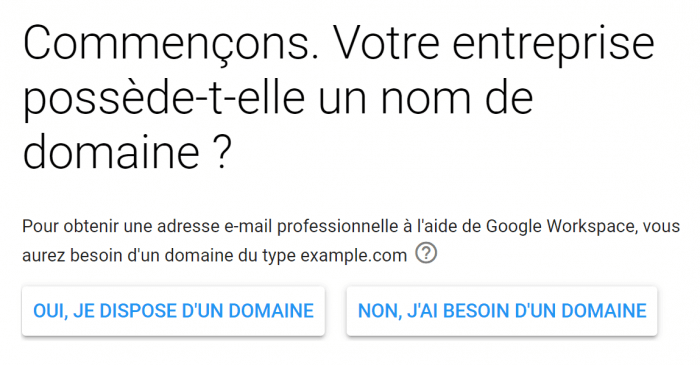Image resolution: width=700 pixels, height=365 pixels.
Task: Click the circled question mark after example.com
Action: [x=426, y=253]
